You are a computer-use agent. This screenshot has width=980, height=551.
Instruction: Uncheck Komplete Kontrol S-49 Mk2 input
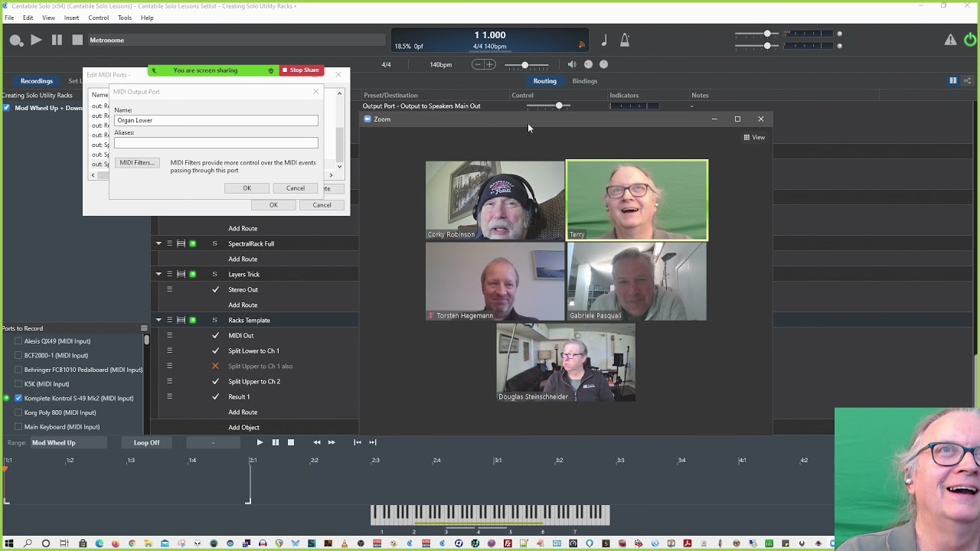pyautogui.click(x=18, y=398)
